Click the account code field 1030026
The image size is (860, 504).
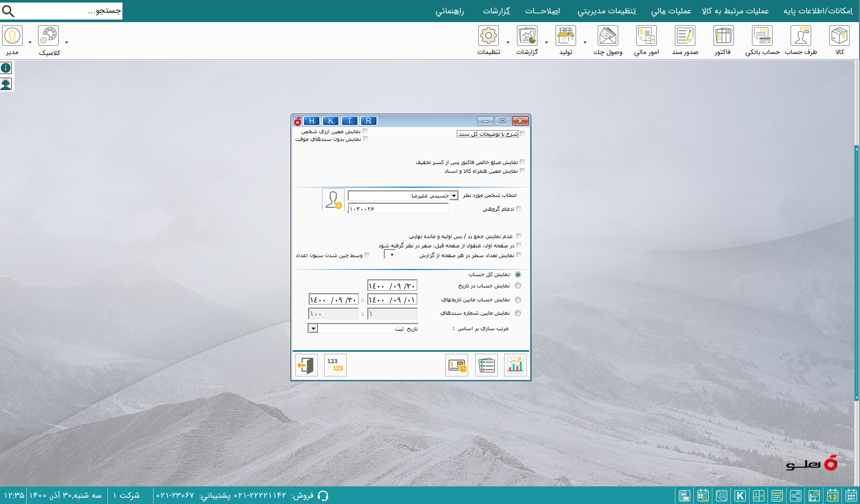pyautogui.click(x=398, y=209)
